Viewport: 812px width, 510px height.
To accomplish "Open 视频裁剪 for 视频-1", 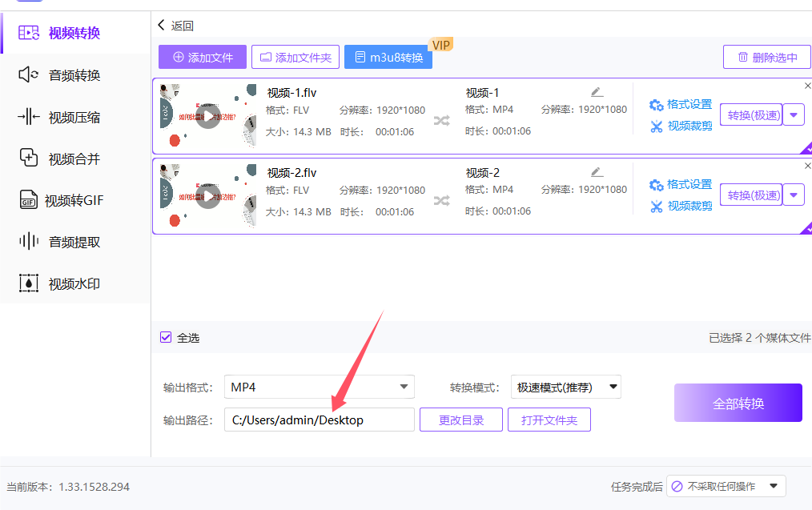I will [681, 126].
